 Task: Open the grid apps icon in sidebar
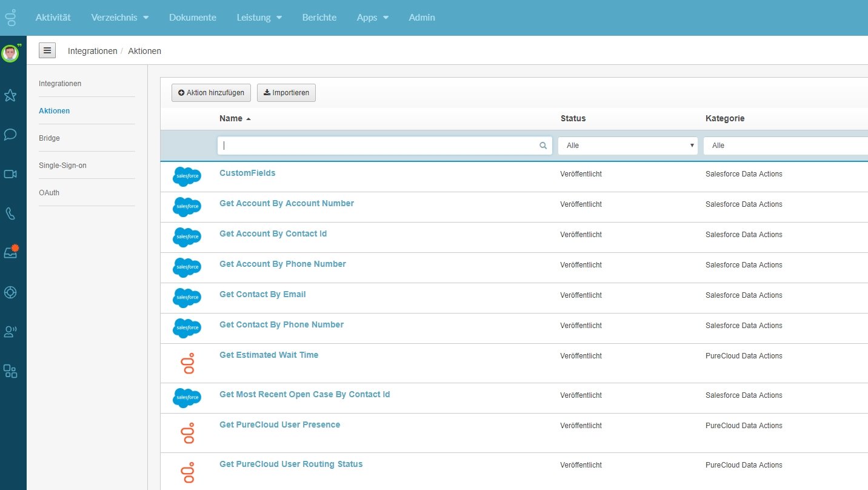tap(10, 371)
